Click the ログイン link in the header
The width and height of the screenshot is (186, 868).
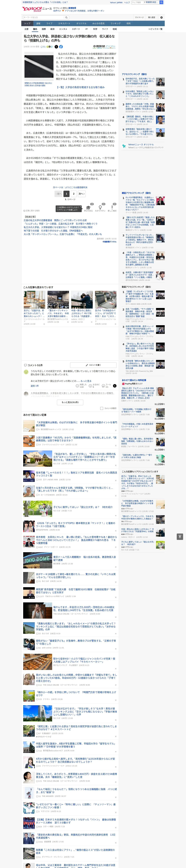pyautogui.click(x=57, y=11)
